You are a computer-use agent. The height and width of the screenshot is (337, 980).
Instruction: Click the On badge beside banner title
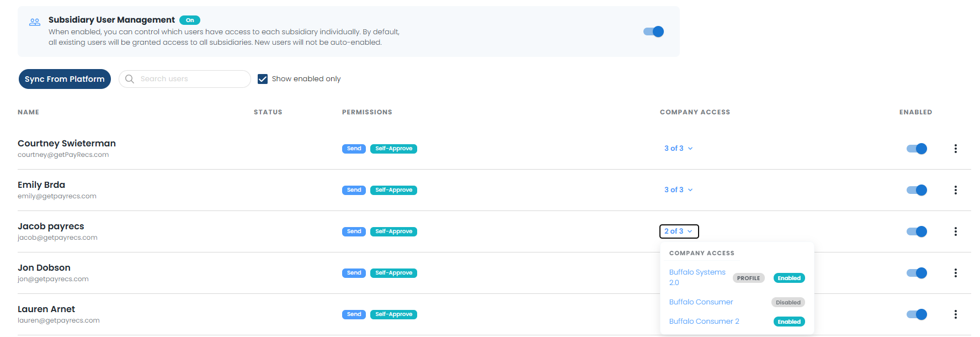190,20
